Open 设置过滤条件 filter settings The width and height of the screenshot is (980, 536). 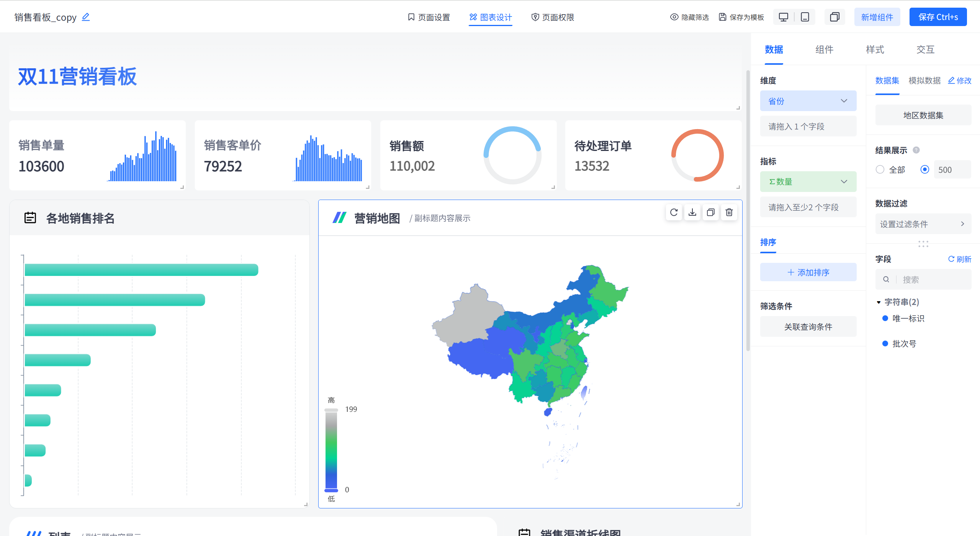[923, 224]
